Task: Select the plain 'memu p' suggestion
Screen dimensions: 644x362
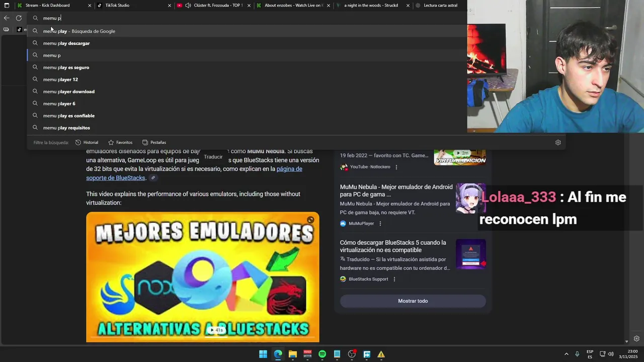Action: (247, 55)
